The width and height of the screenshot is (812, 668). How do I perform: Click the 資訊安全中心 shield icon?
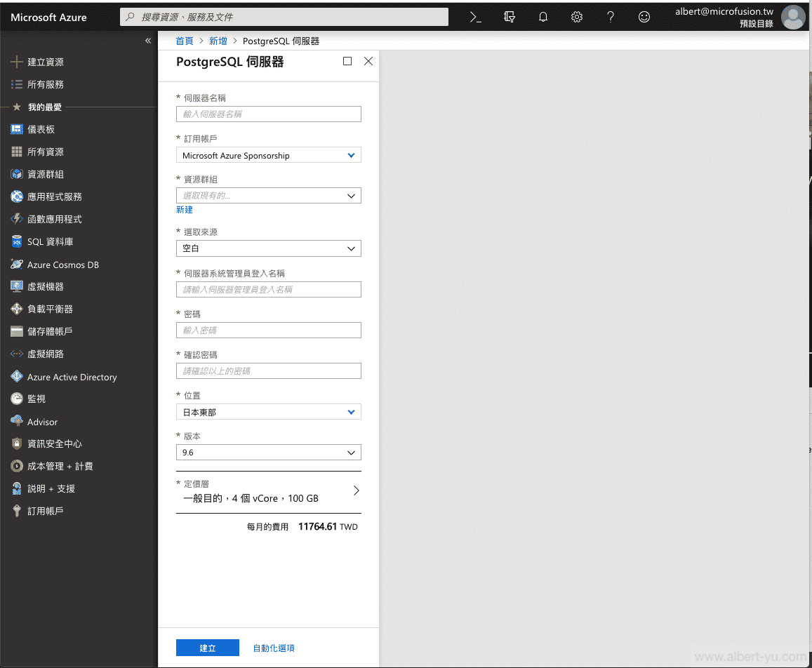(x=17, y=443)
